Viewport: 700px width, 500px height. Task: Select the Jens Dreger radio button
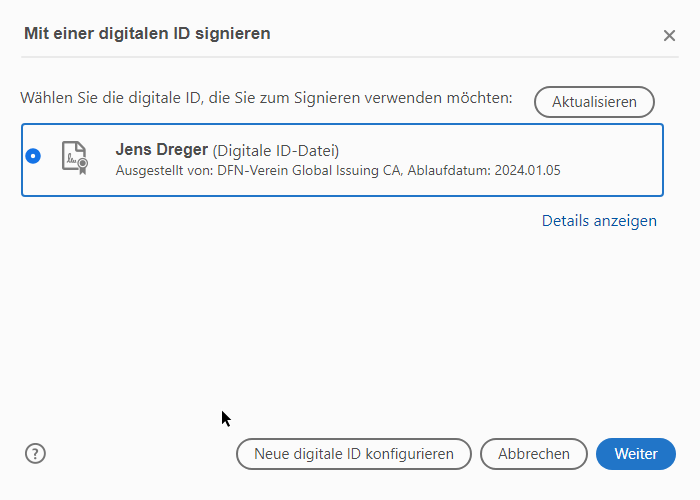point(33,156)
